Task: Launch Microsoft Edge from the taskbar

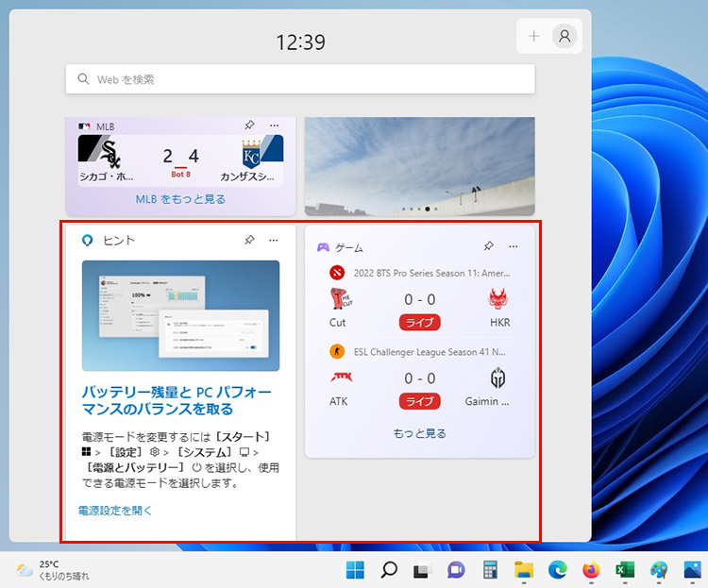Action: pyautogui.click(x=557, y=569)
